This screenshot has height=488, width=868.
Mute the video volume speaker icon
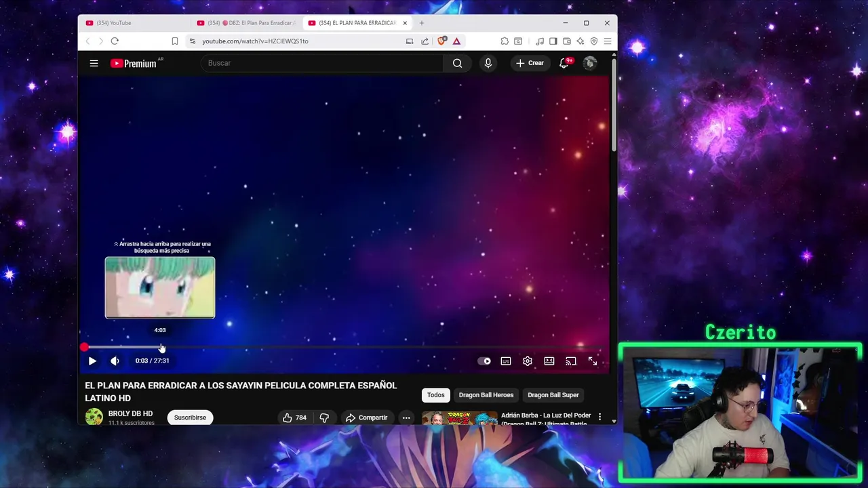[x=115, y=361]
